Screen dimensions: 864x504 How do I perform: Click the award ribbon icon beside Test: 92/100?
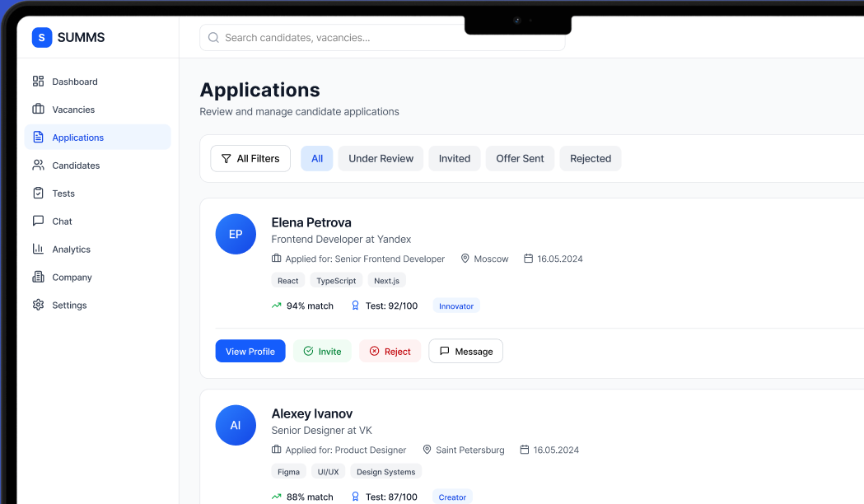(356, 306)
